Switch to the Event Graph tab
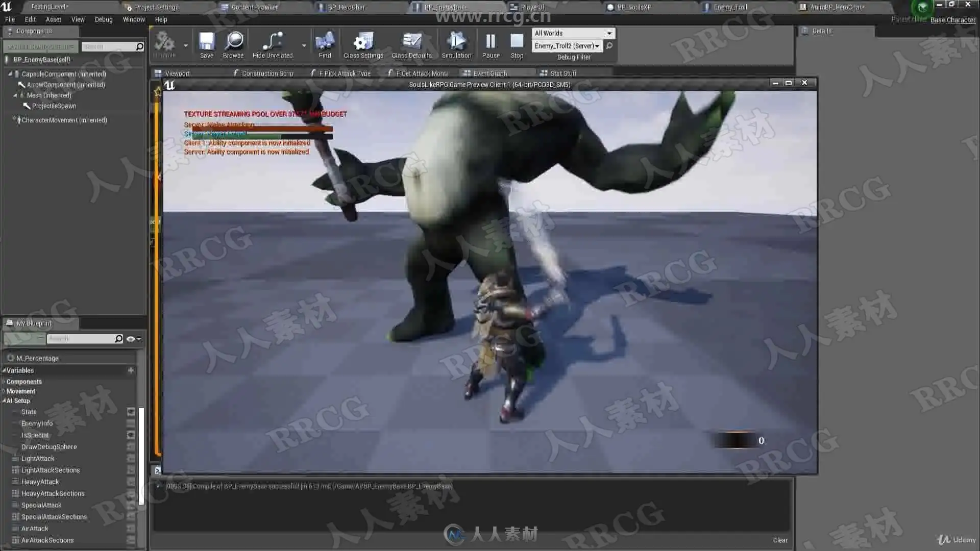980x551 pixels. coord(489,73)
